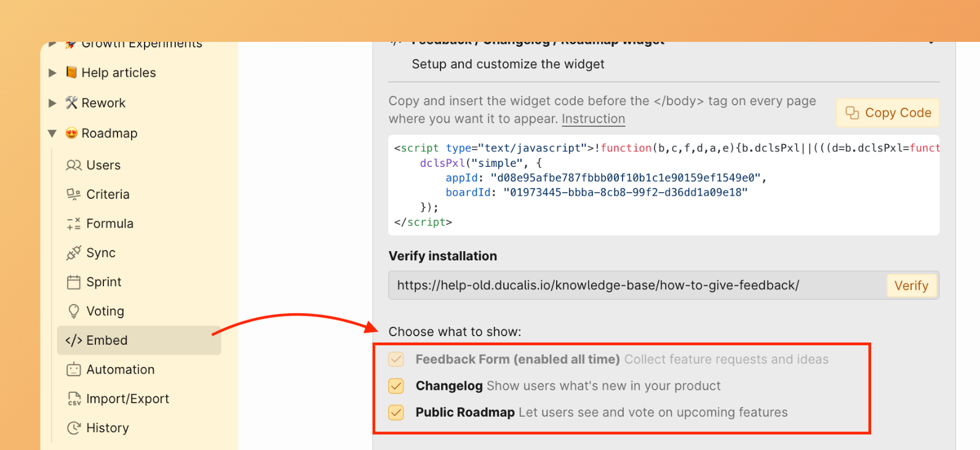Image resolution: width=980 pixels, height=450 pixels.
Task: Collapse the Roadmap section arrow
Action: point(52,134)
